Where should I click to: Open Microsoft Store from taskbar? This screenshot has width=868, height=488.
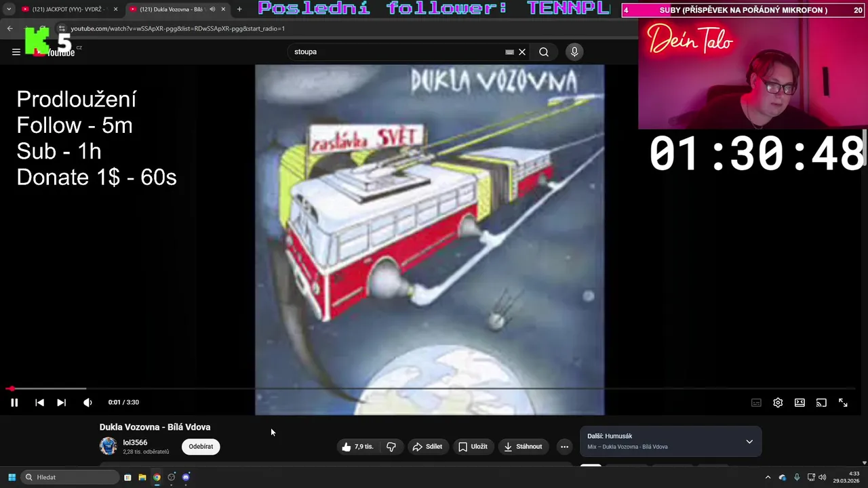(127, 477)
